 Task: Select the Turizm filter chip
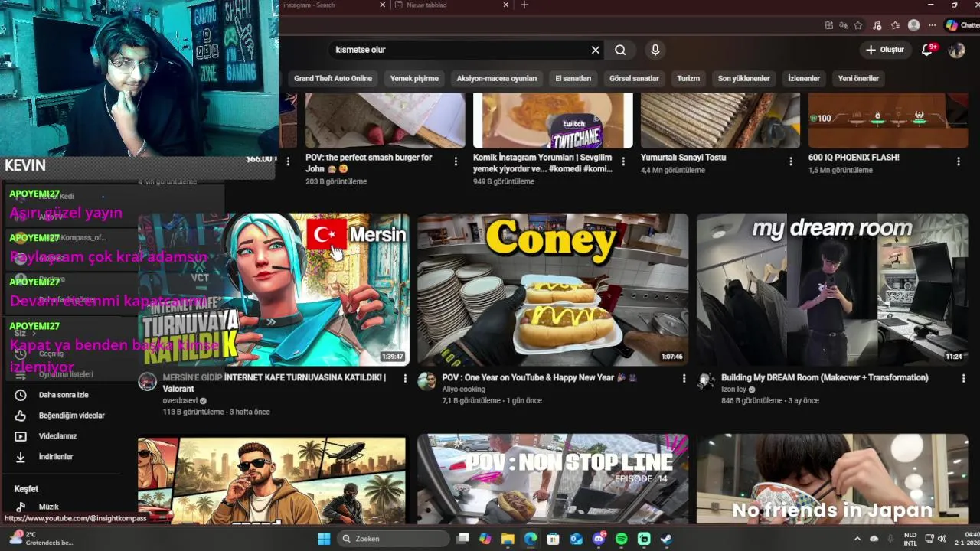688,78
